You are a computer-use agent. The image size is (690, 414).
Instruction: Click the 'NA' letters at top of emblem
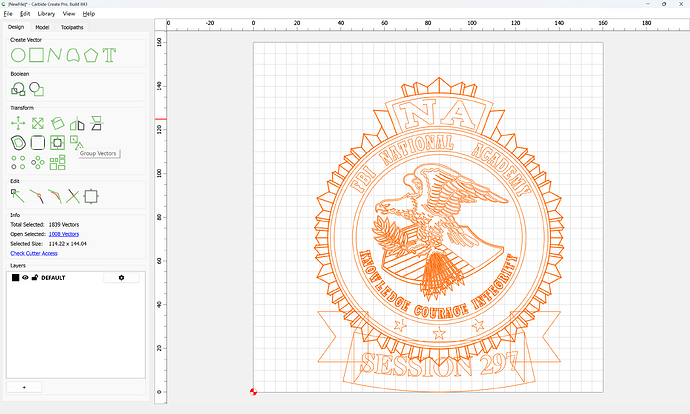[439, 114]
